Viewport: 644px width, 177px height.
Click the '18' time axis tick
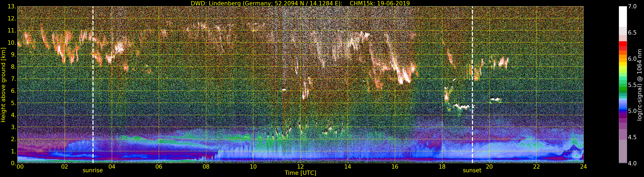(x=442, y=166)
